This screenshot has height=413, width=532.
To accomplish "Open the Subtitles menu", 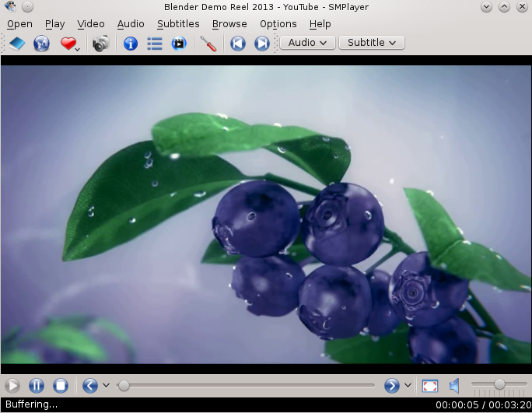I will click(178, 24).
